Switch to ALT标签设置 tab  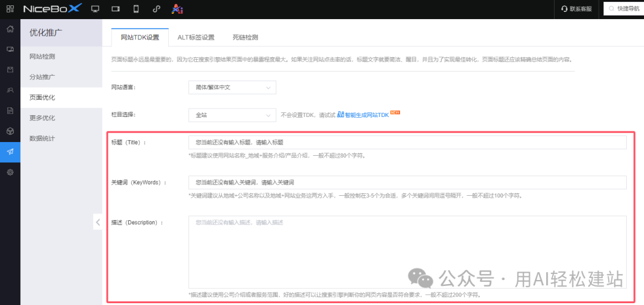pos(196,38)
